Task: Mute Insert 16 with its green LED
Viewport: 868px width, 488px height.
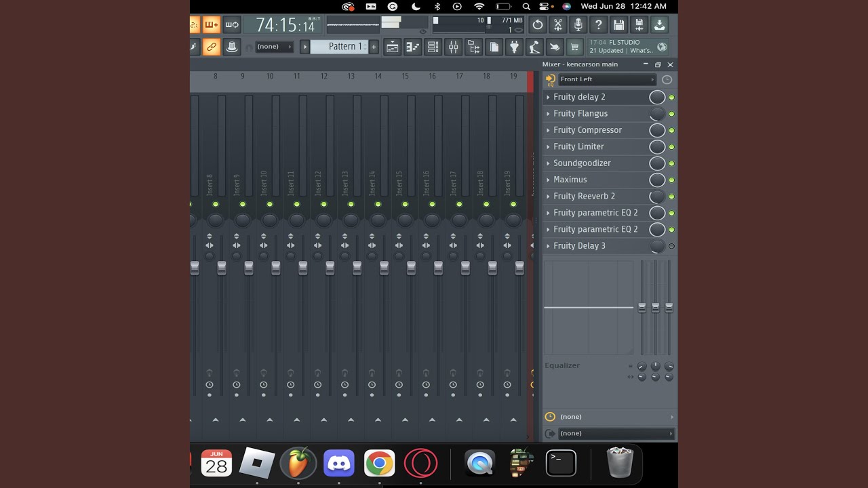Action: point(432,204)
